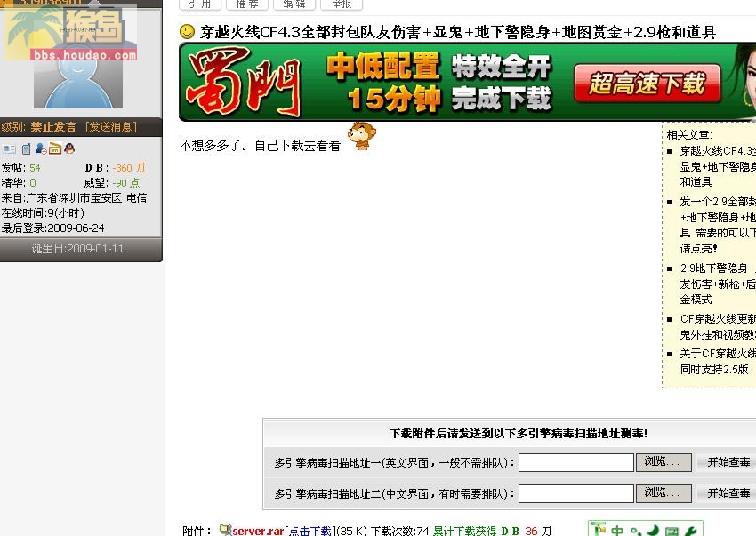Click the file input for scan address one
The image size is (756, 536).
click(576, 463)
